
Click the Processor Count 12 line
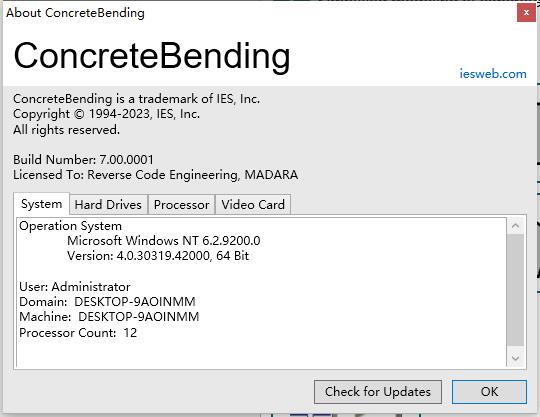[78, 333]
